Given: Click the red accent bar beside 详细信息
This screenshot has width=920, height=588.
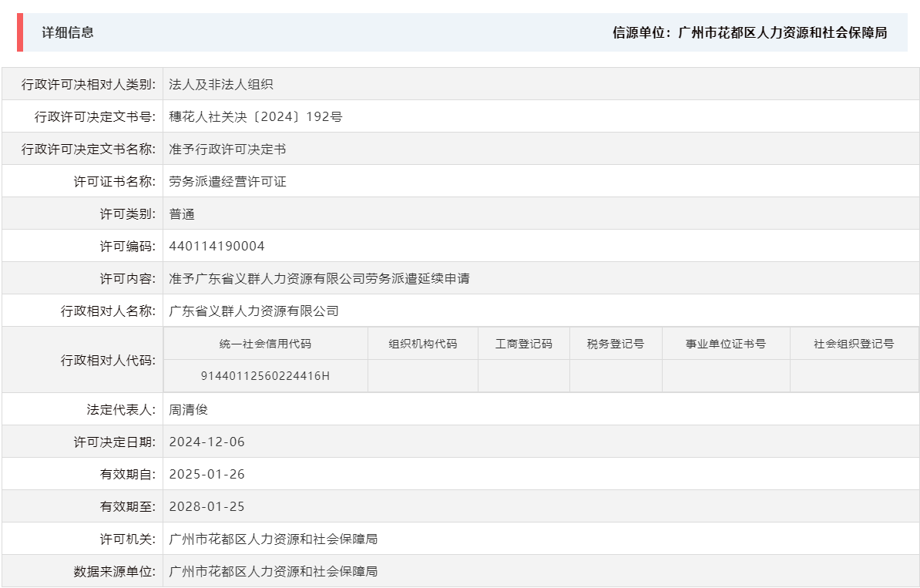Looking at the screenshot, I should (x=21, y=33).
